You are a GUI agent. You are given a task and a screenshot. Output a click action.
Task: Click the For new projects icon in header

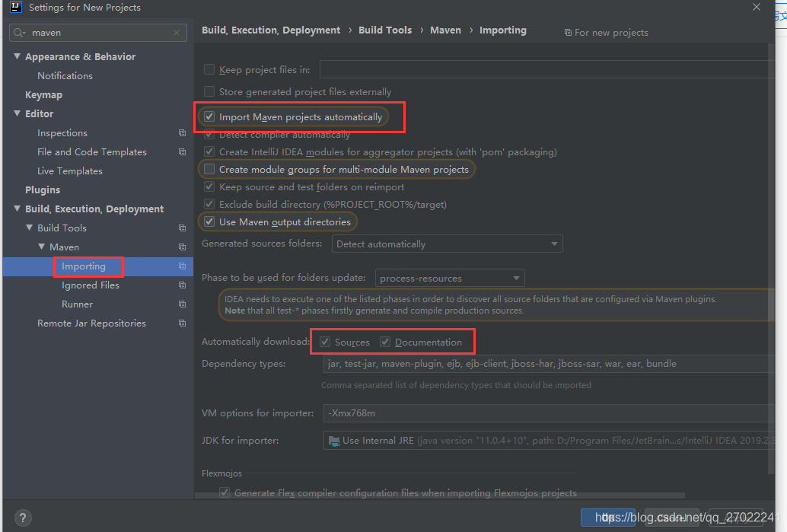[x=568, y=33]
